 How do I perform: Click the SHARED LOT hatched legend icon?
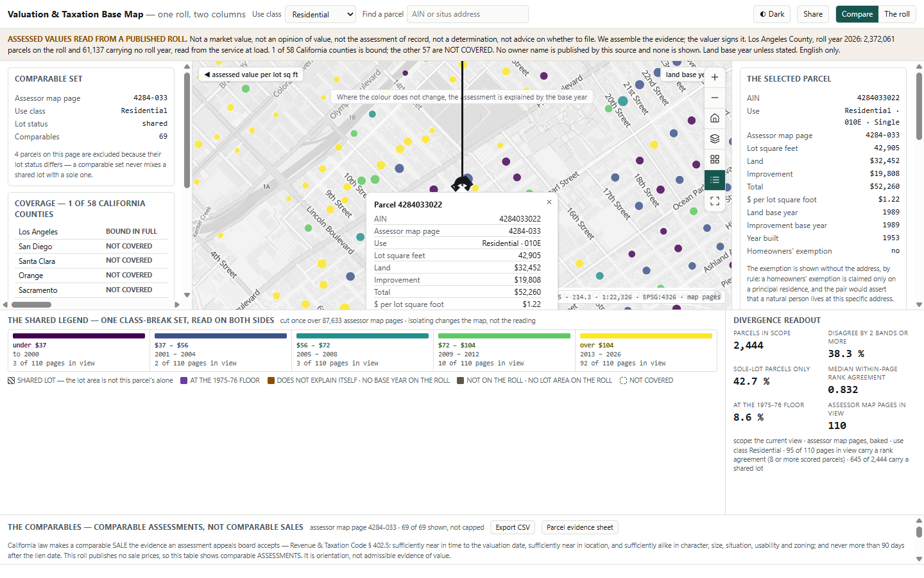point(12,381)
